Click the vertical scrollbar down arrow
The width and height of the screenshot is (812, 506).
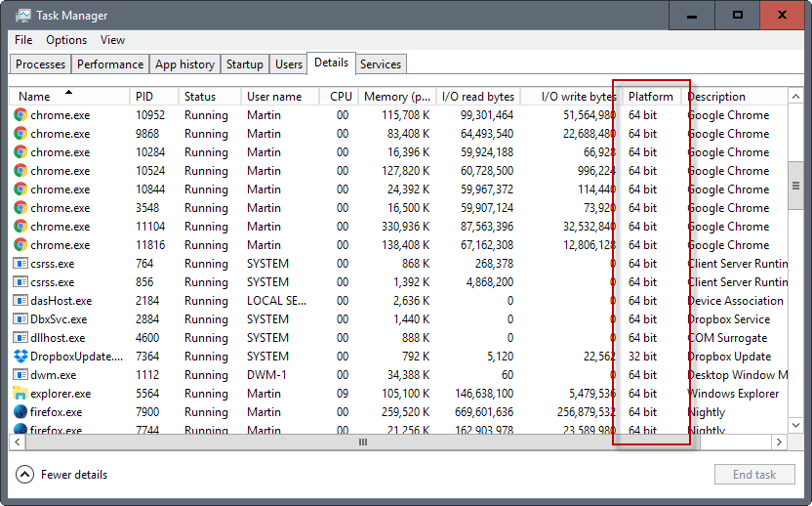pyautogui.click(x=795, y=425)
